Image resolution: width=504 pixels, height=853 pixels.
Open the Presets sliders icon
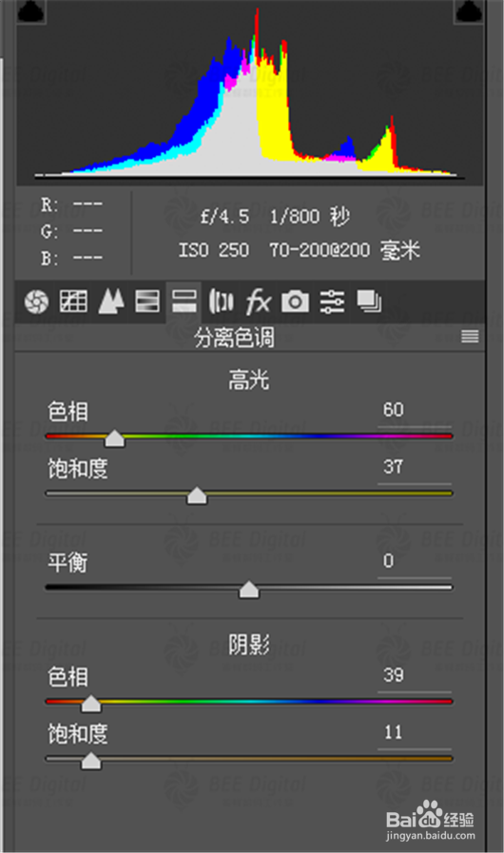click(332, 300)
